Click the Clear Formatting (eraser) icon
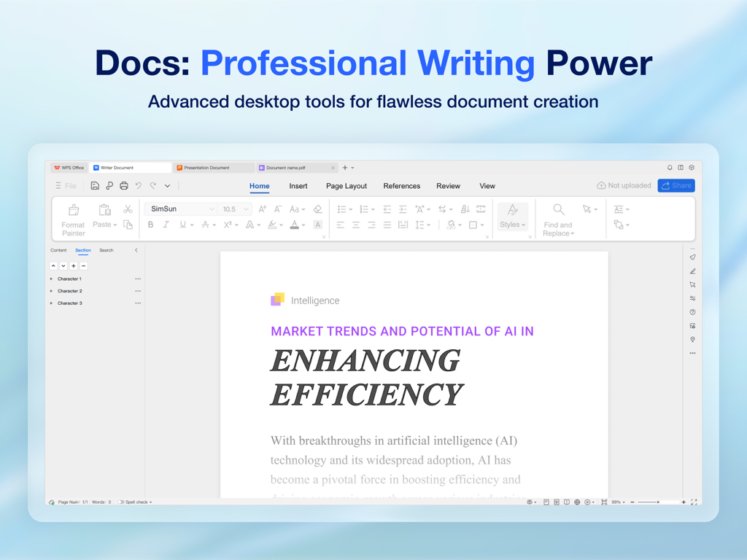The image size is (747, 560). click(317, 209)
